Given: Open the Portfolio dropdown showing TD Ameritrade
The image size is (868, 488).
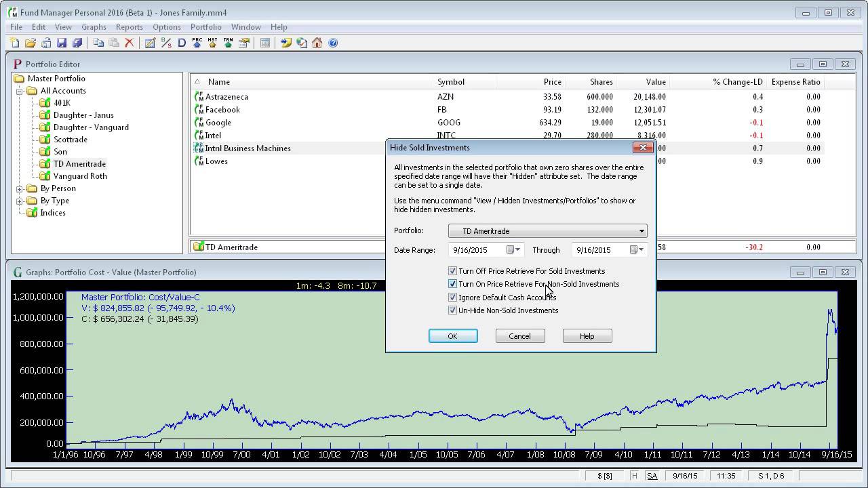Looking at the screenshot, I should 548,231.
